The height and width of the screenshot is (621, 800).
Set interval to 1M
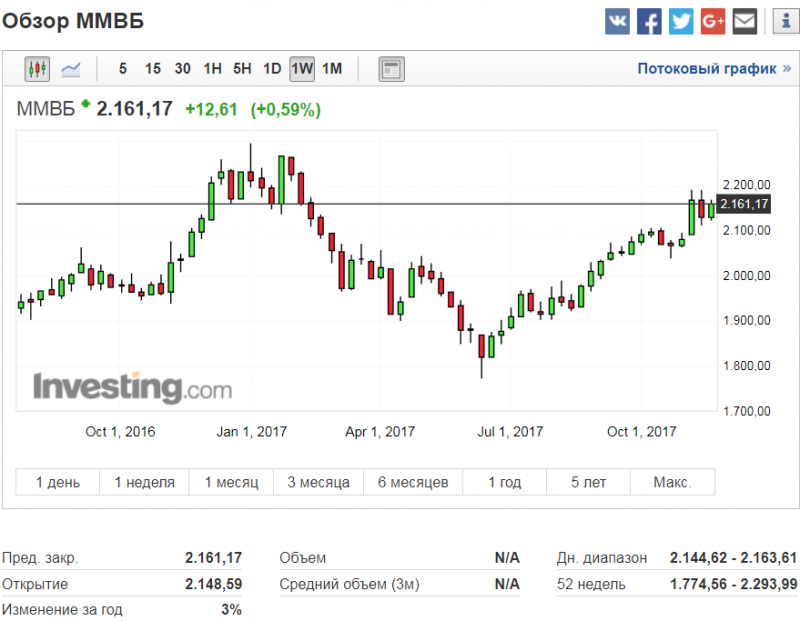pyautogui.click(x=332, y=69)
